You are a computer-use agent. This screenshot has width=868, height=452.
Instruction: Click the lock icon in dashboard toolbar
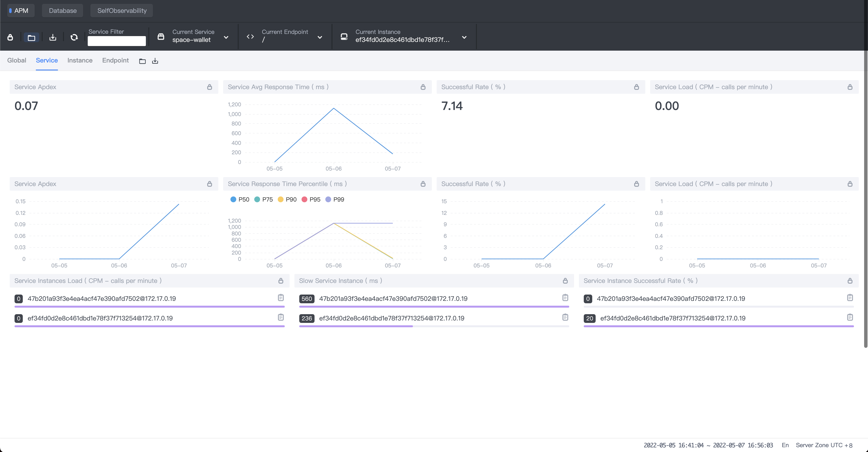(10, 37)
